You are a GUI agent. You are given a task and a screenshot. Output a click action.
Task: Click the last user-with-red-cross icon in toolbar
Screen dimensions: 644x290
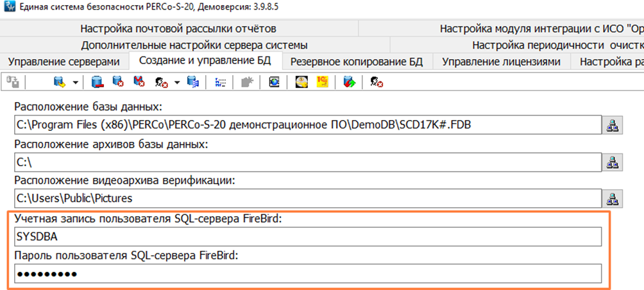pyautogui.click(x=377, y=82)
